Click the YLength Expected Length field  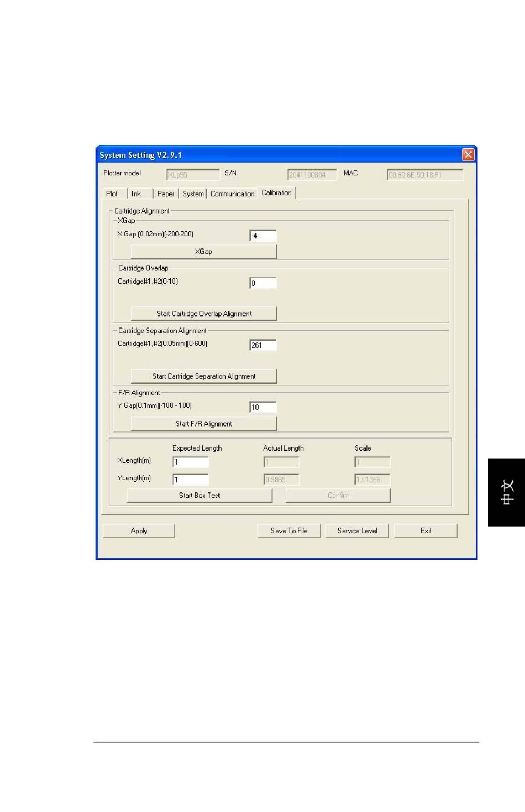click(190, 480)
